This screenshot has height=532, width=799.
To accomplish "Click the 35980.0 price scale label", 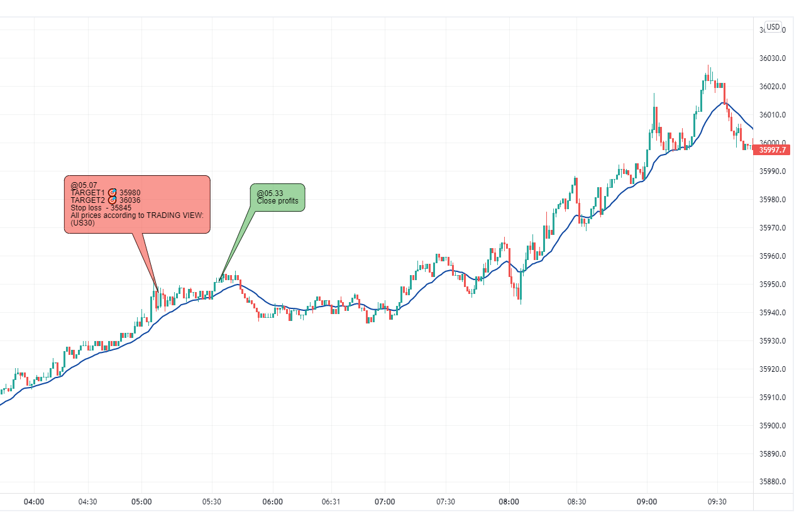I will tap(773, 200).
